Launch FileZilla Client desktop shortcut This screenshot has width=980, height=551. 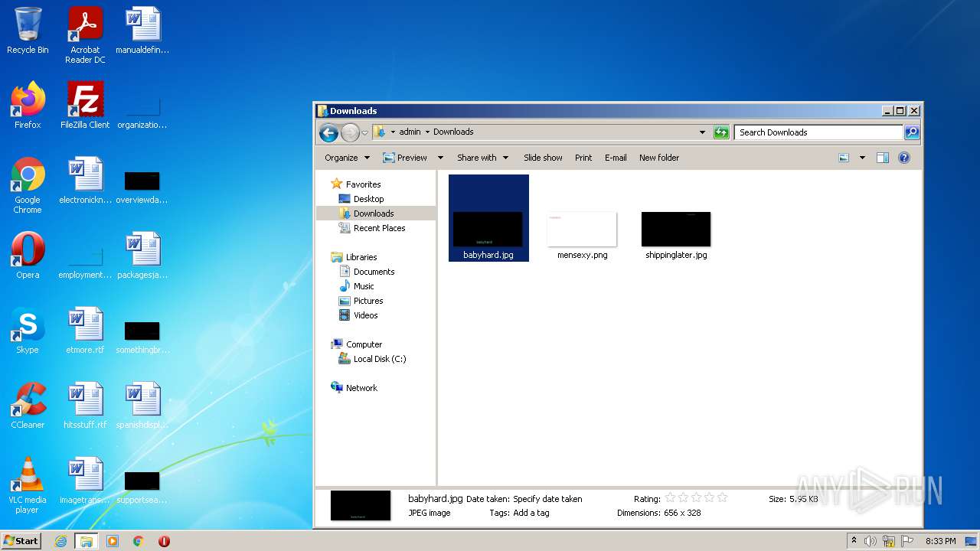85,105
